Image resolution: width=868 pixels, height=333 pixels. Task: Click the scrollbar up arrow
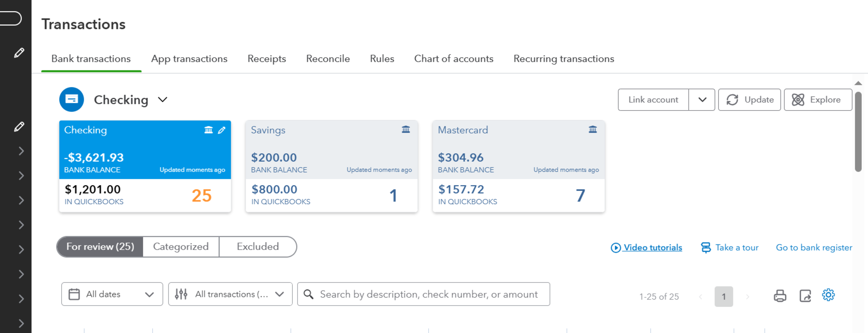[858, 83]
